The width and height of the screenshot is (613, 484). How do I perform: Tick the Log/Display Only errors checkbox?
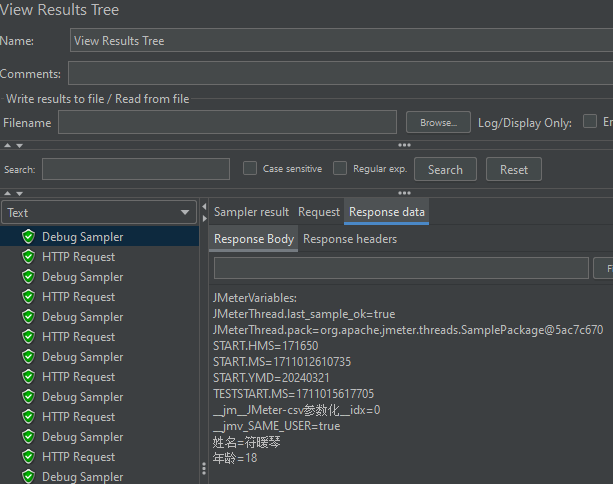590,122
